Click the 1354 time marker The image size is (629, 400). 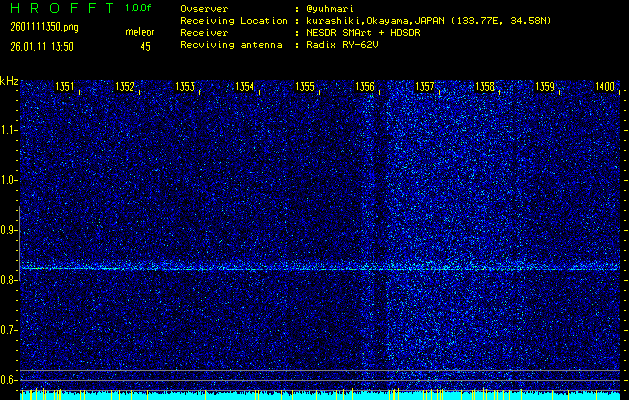pyautogui.click(x=245, y=87)
